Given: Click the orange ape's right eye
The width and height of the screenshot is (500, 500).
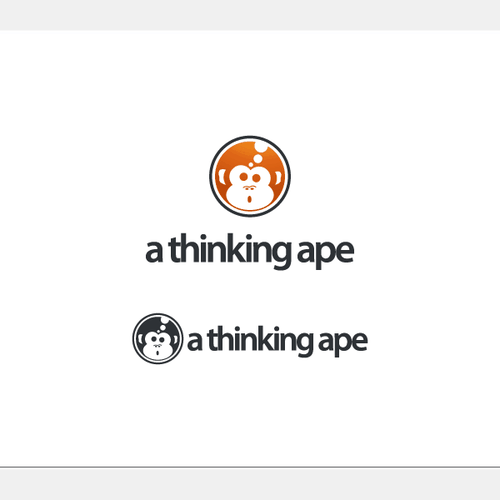Looking at the screenshot, I should 256,177.
